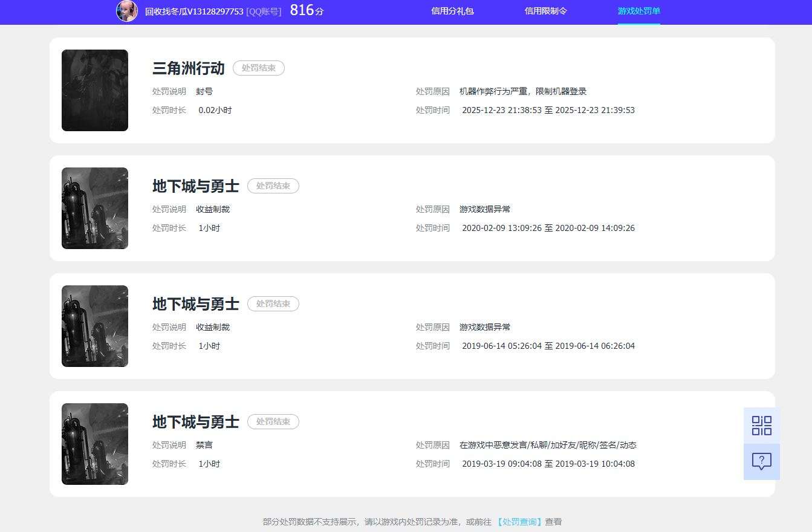Click the user avatar picture

point(127,11)
